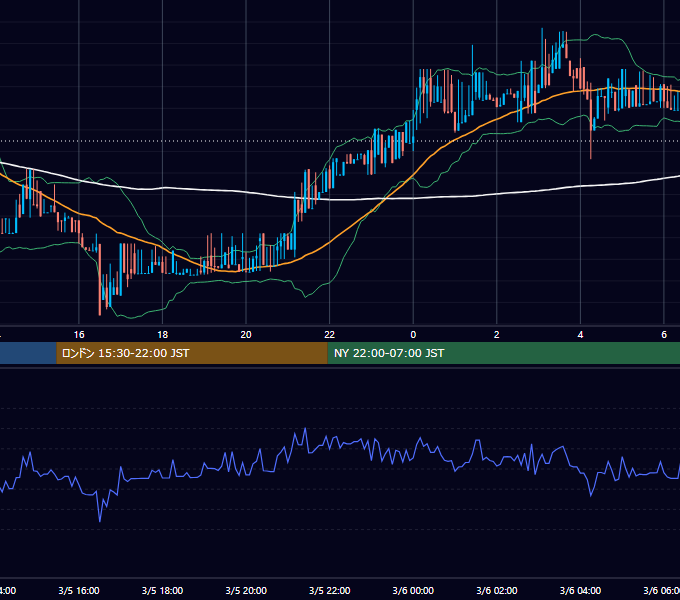Select the ロンドン 15:30-22:00 JST session bar
Viewport: 680px width, 600px height.
click(192, 353)
